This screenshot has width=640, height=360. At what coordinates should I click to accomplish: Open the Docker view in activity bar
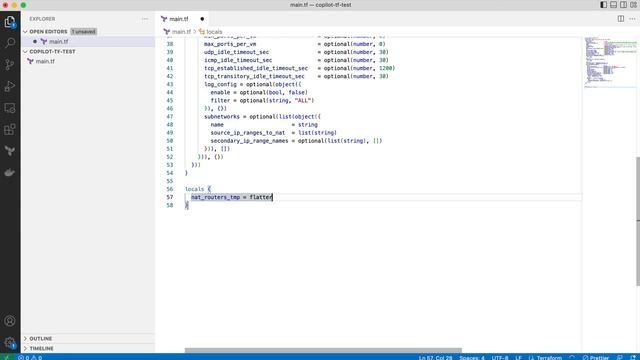click(10, 172)
